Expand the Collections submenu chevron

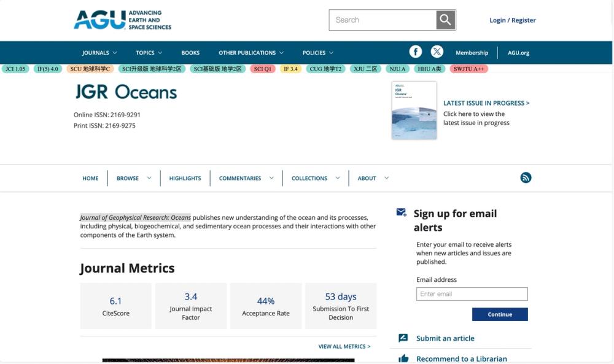coord(338,178)
